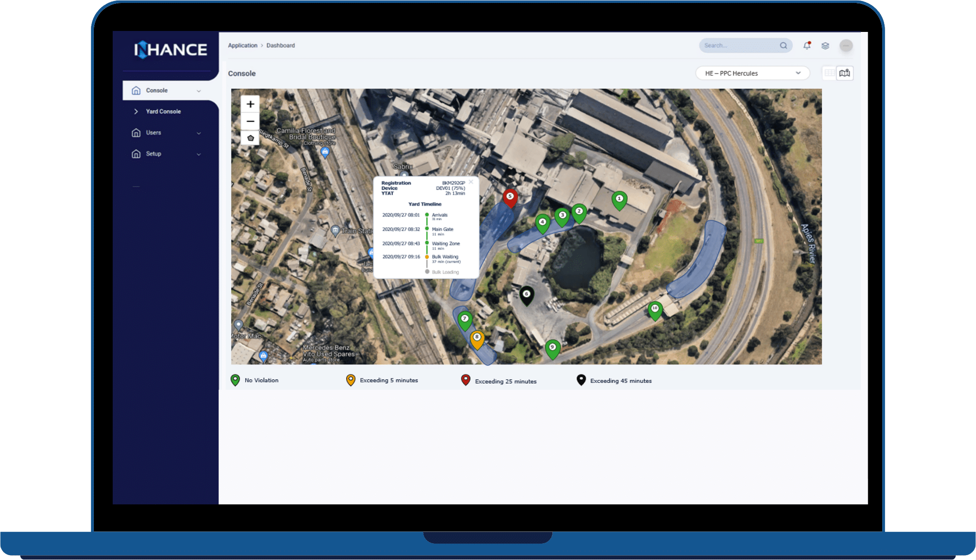Zoom out on the map
The height and width of the screenshot is (560, 976).
250,121
